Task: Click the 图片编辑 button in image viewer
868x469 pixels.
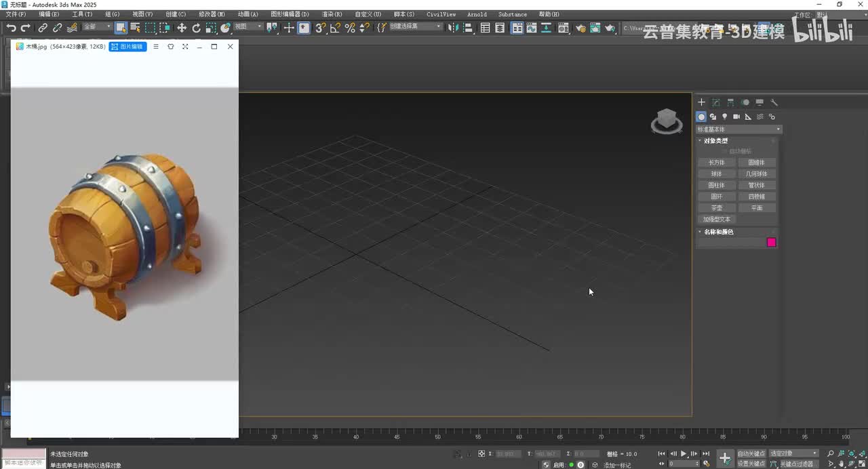Action: (x=127, y=47)
